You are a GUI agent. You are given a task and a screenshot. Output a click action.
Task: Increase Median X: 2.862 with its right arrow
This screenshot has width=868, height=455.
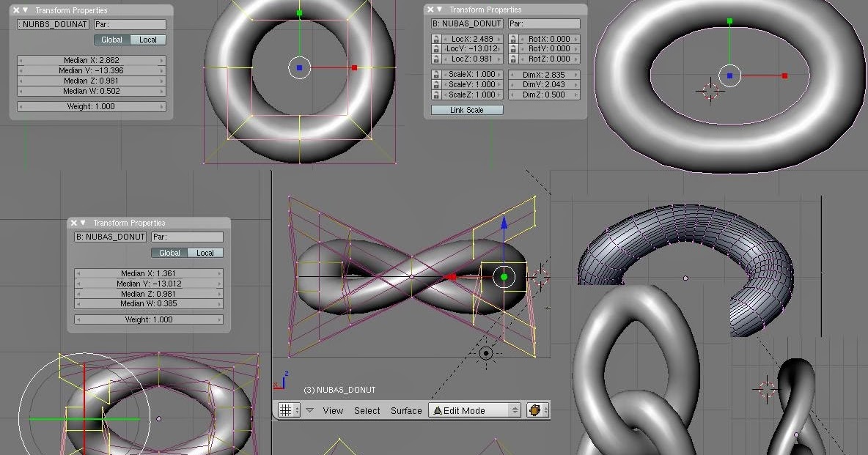tap(161, 60)
